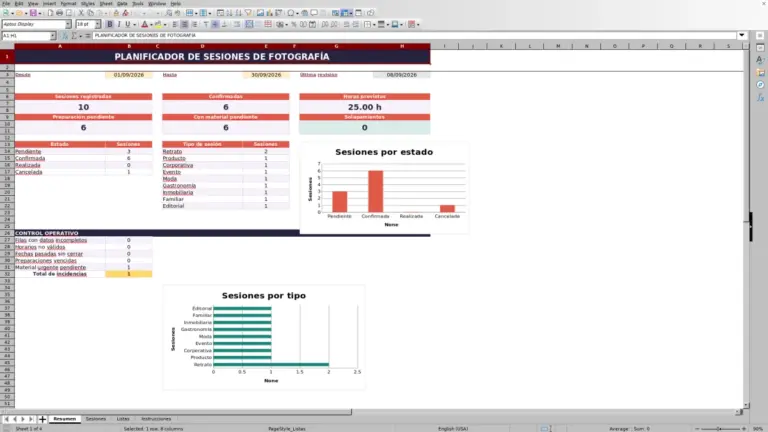Click the Clear direct formatting icon

point(126,13)
